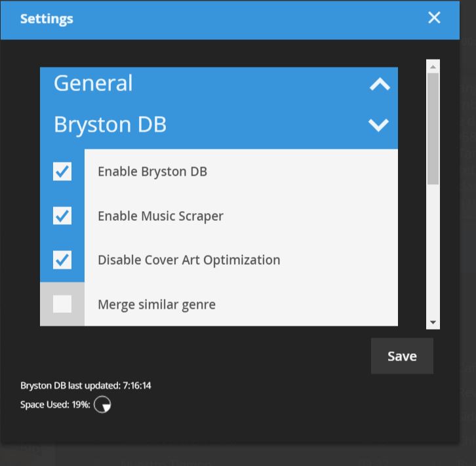Uncheck Enable Music Scraper checkbox
The image size is (476, 466).
click(62, 216)
